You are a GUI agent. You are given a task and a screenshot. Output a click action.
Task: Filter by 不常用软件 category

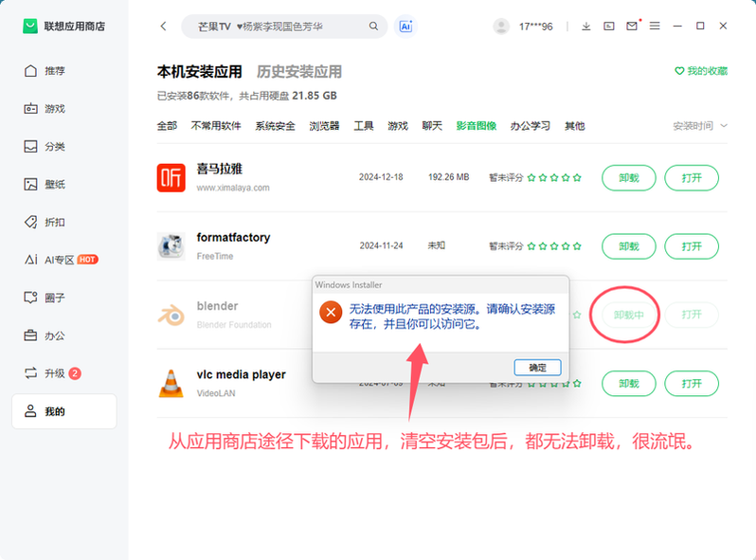[x=216, y=126]
